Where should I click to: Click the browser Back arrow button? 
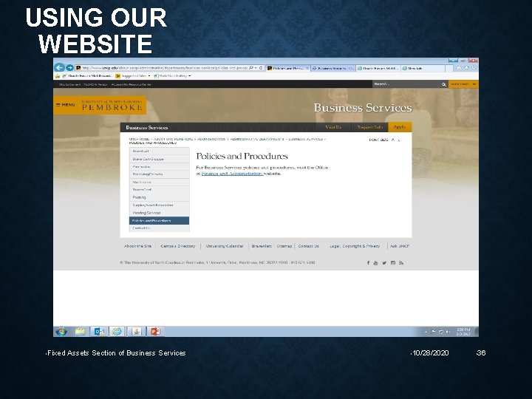pyautogui.click(x=59, y=67)
